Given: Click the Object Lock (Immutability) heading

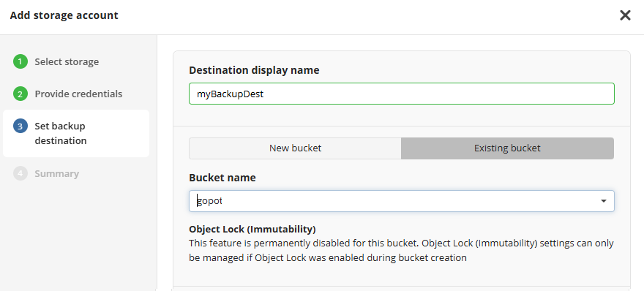Looking at the screenshot, I should tap(252, 229).
